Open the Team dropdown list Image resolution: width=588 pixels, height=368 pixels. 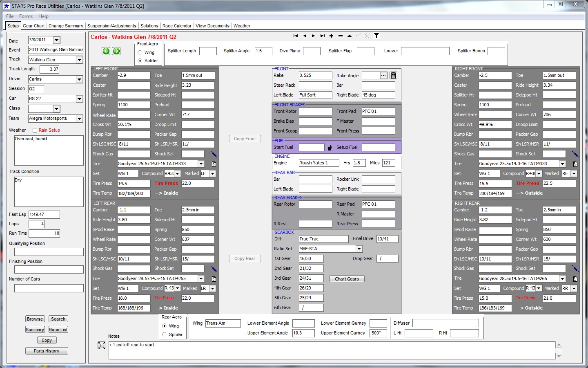(x=79, y=119)
